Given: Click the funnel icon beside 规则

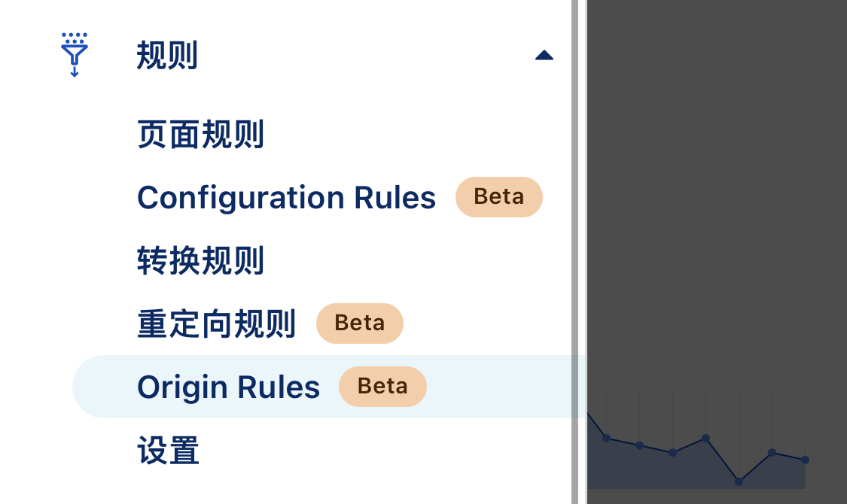Looking at the screenshot, I should click(74, 54).
